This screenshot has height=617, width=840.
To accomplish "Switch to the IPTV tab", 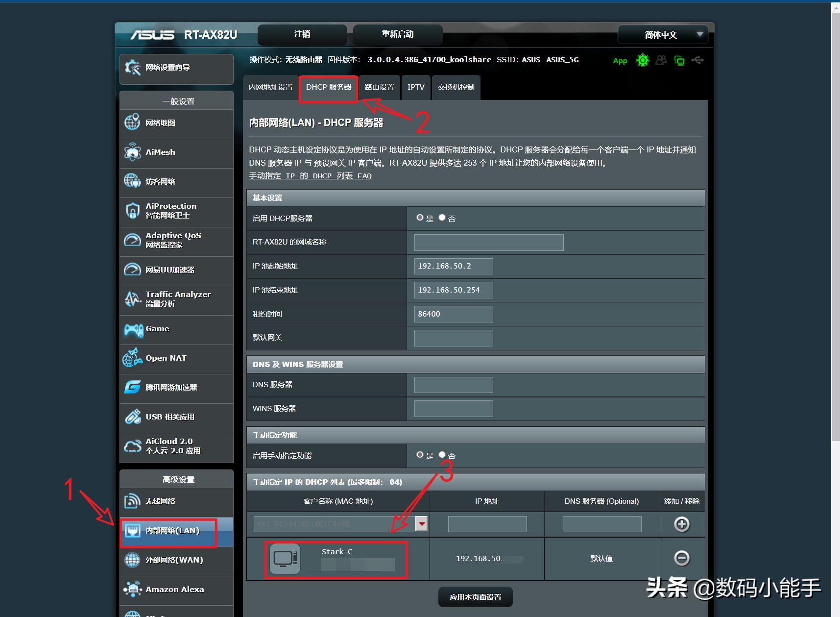I will click(x=416, y=87).
